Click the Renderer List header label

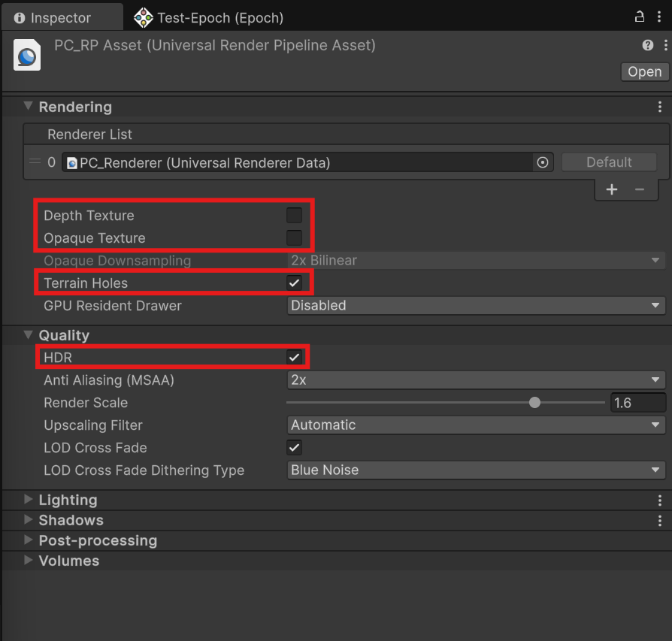click(89, 135)
